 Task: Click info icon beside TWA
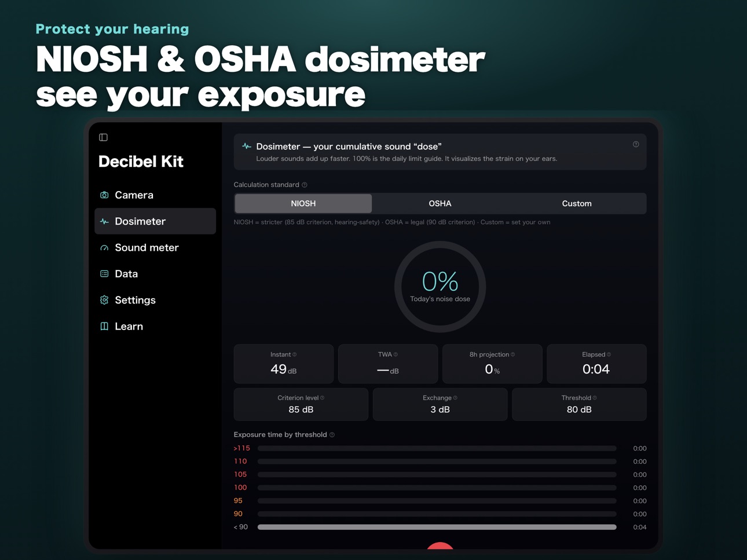[396, 354]
